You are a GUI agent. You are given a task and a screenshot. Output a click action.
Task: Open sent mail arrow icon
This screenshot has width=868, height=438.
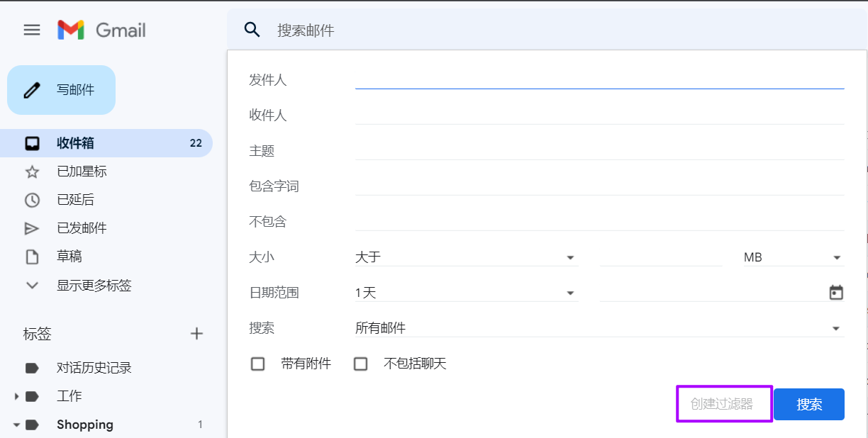coord(32,228)
